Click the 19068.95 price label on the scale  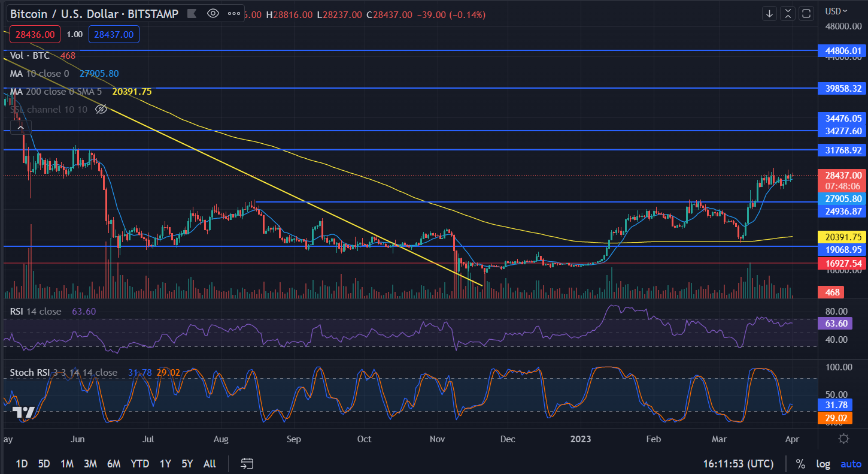coord(843,249)
